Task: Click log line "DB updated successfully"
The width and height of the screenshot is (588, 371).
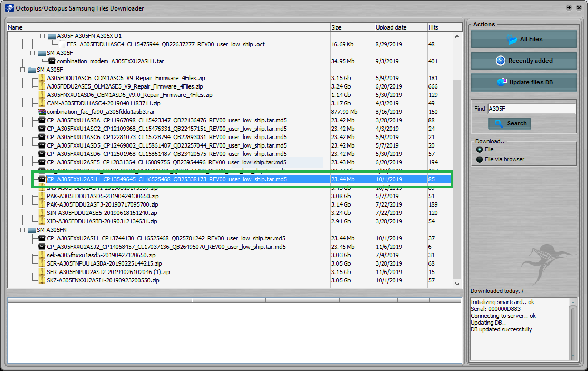Action: [x=501, y=329]
